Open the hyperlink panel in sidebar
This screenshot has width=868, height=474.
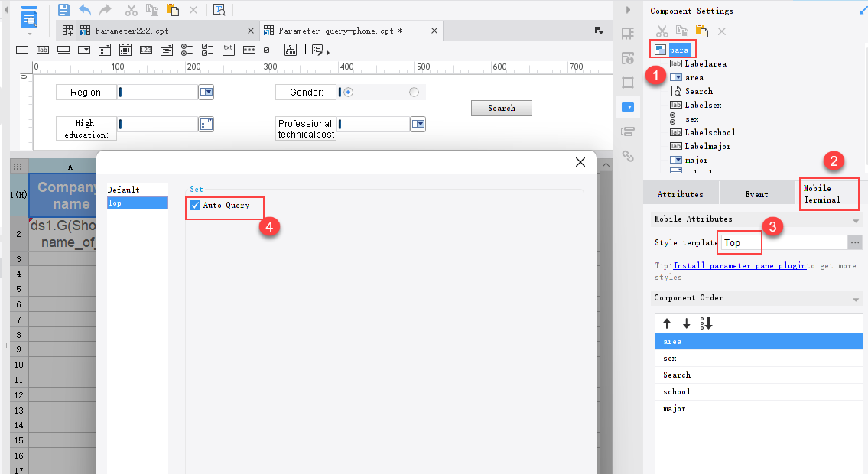click(x=628, y=156)
